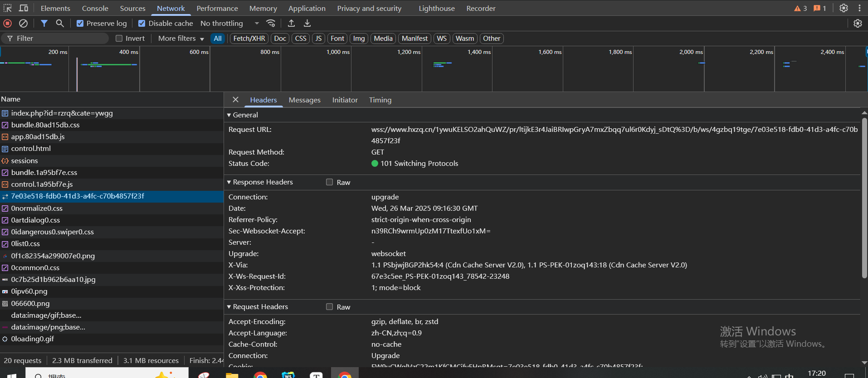This screenshot has height=378, width=868.
Task: Open the inspect element picker
Action: tap(8, 8)
